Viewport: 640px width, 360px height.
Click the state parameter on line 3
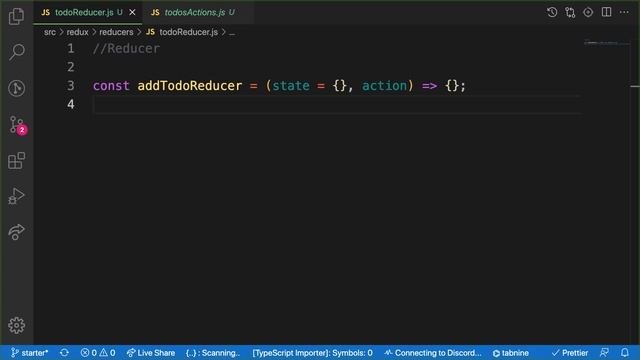[x=291, y=86]
